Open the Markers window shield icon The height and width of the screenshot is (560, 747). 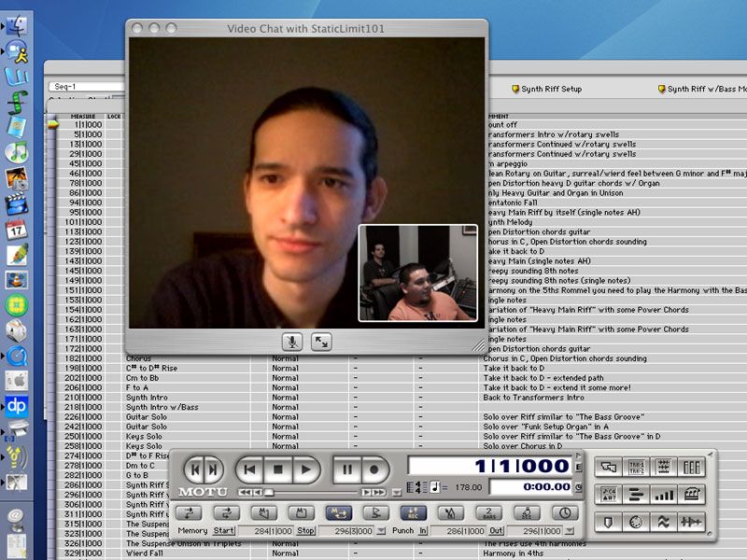point(609,523)
